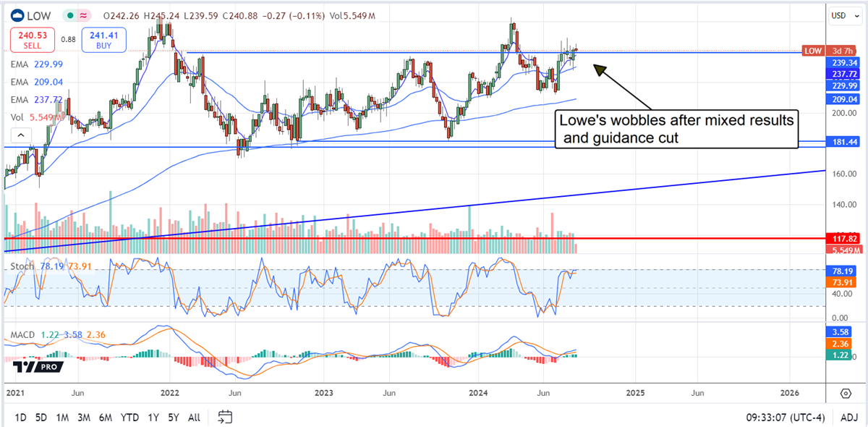Viewport: 868px width, 427px height.
Task: Click the 73.91 stochastic axis label
Action: pos(843,282)
